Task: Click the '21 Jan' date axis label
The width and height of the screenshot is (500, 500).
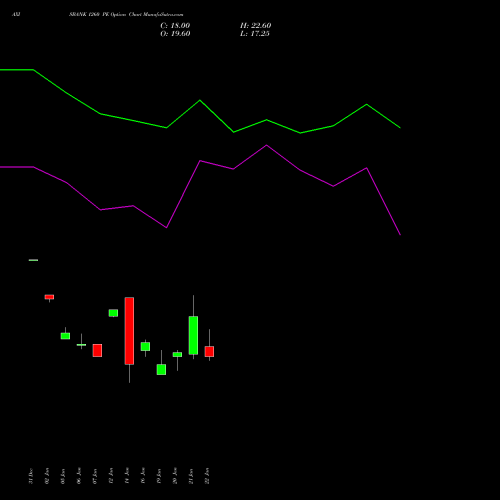Action: click(x=191, y=476)
